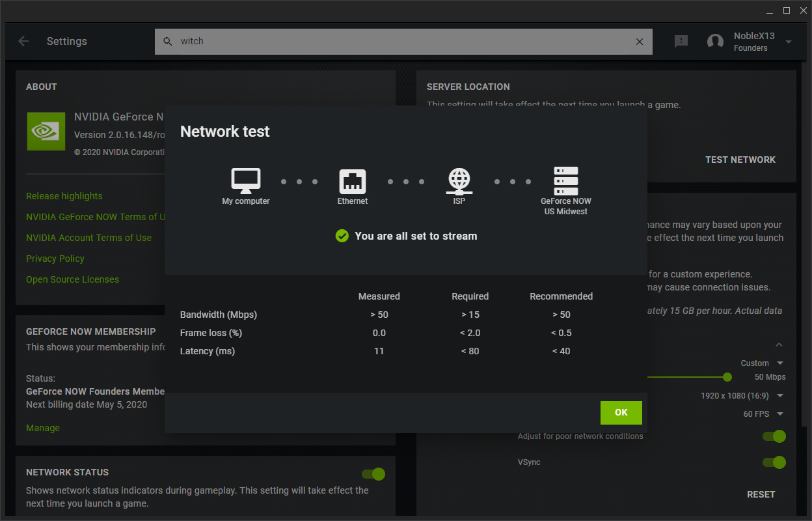Viewport: 812px width, 521px height.
Task: Open the 60 FPS frame rate dropdown
Action: tap(763, 414)
